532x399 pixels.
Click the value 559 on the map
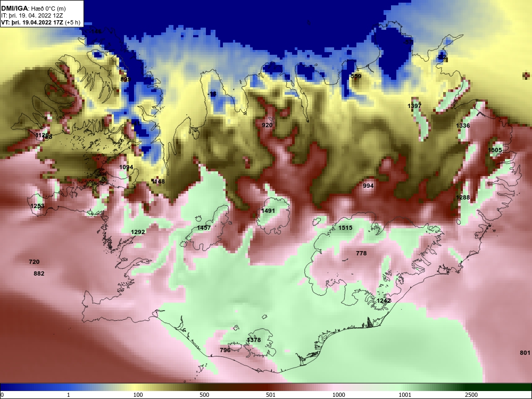coord(356,76)
